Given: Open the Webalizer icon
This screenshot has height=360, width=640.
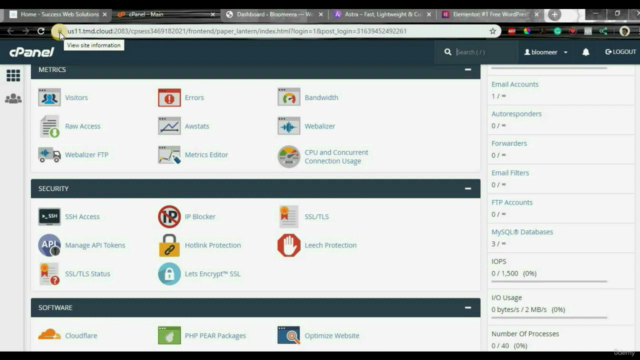Looking at the screenshot, I should pyautogui.click(x=289, y=126).
